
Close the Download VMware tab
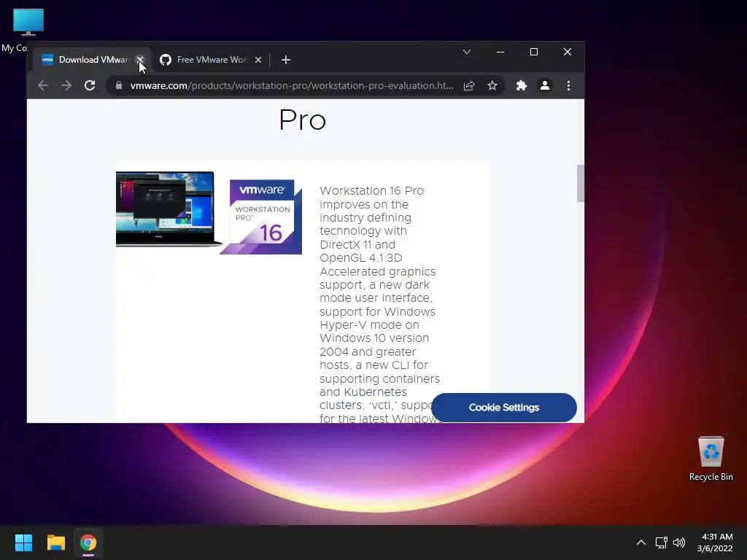[x=140, y=60]
